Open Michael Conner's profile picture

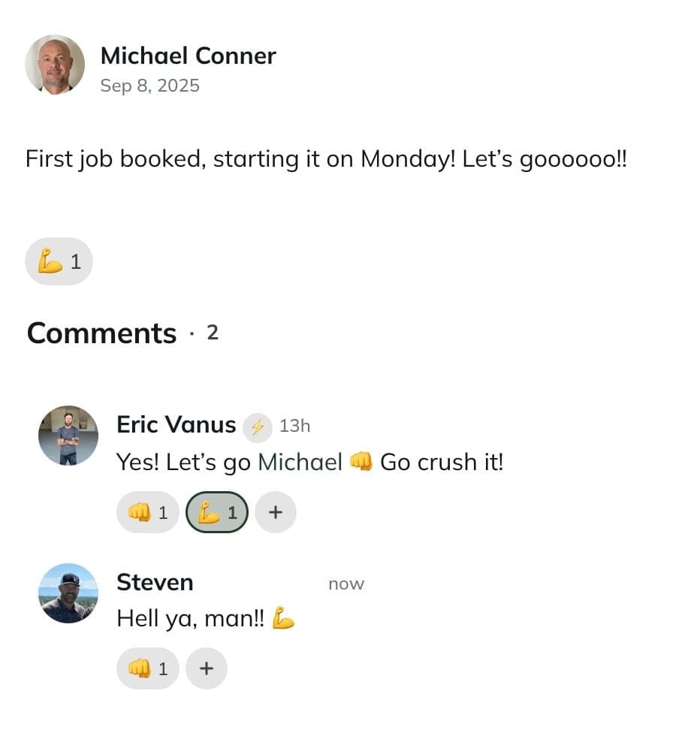tap(55, 64)
